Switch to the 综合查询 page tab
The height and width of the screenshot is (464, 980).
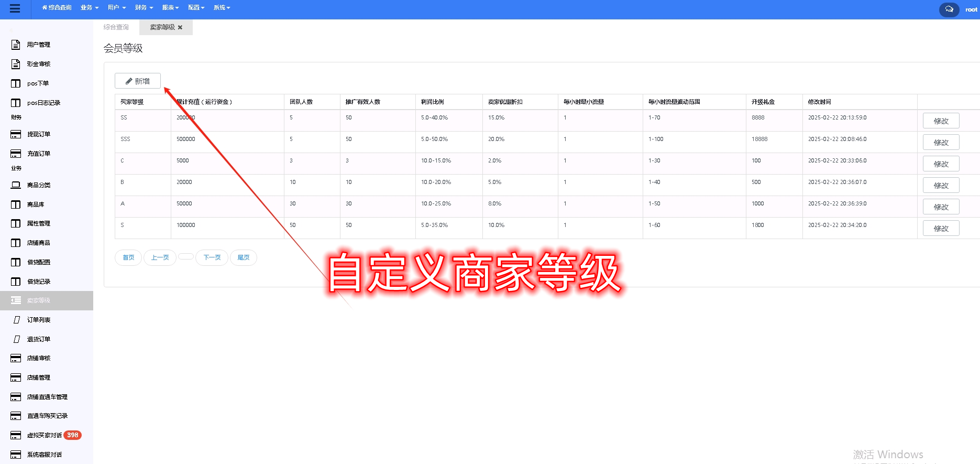tap(116, 27)
